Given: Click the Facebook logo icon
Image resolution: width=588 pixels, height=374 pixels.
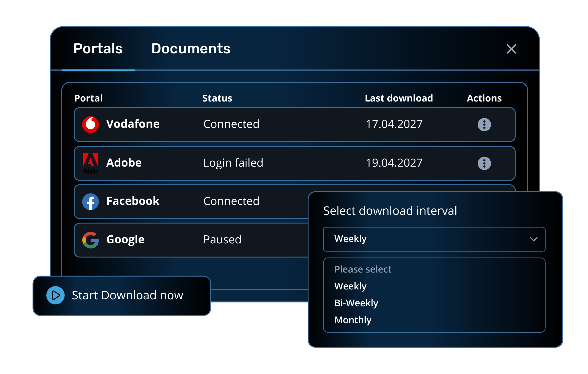Looking at the screenshot, I should coord(90,202).
